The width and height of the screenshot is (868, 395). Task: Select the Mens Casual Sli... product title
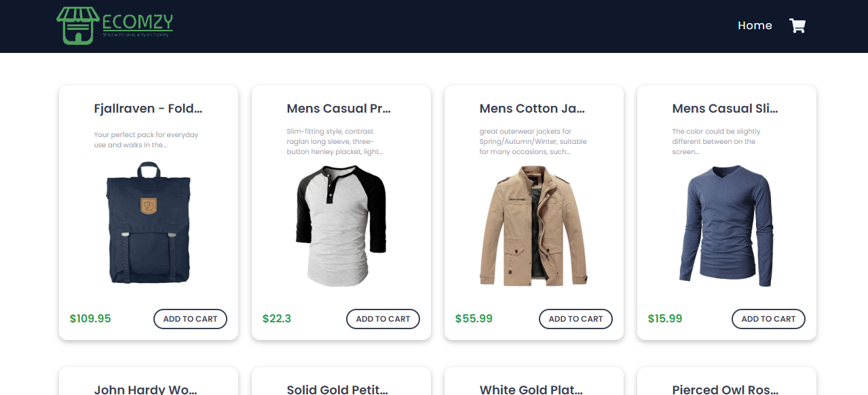point(725,109)
